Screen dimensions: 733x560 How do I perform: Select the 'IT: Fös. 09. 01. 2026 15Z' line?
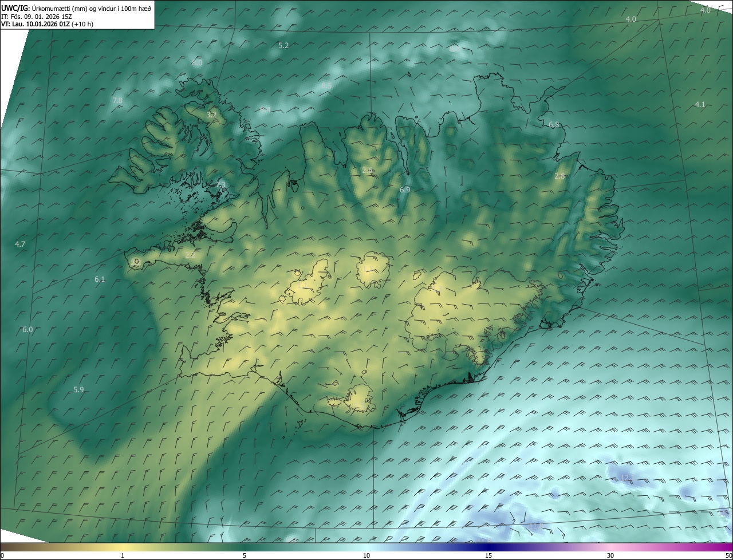[37, 16]
